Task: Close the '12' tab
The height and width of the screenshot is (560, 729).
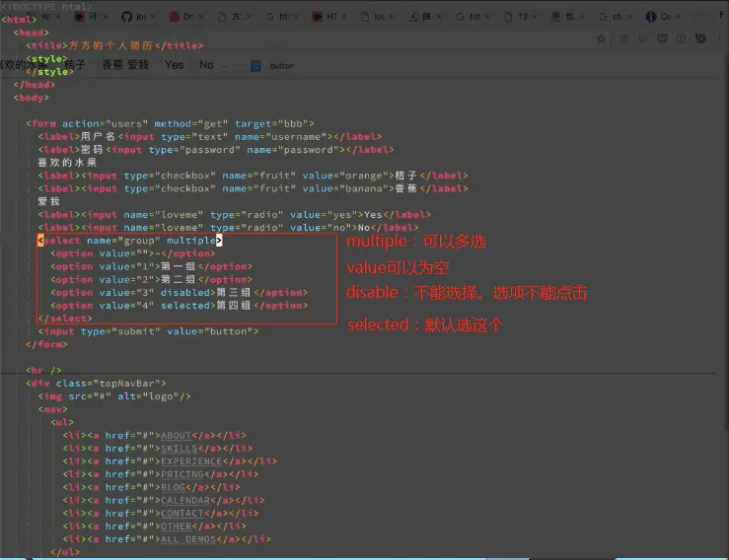Action: (535, 17)
